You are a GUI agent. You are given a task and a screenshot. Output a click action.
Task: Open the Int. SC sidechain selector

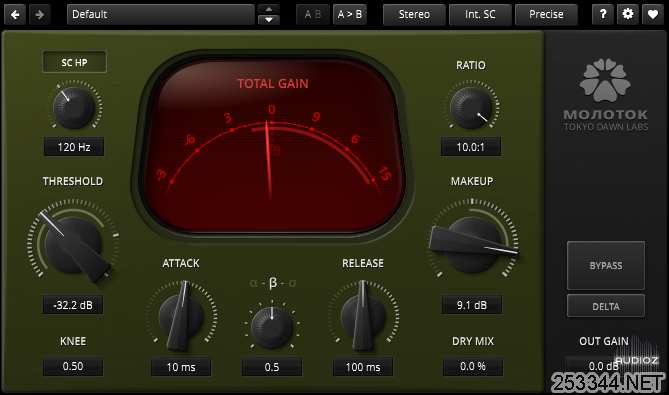click(480, 15)
